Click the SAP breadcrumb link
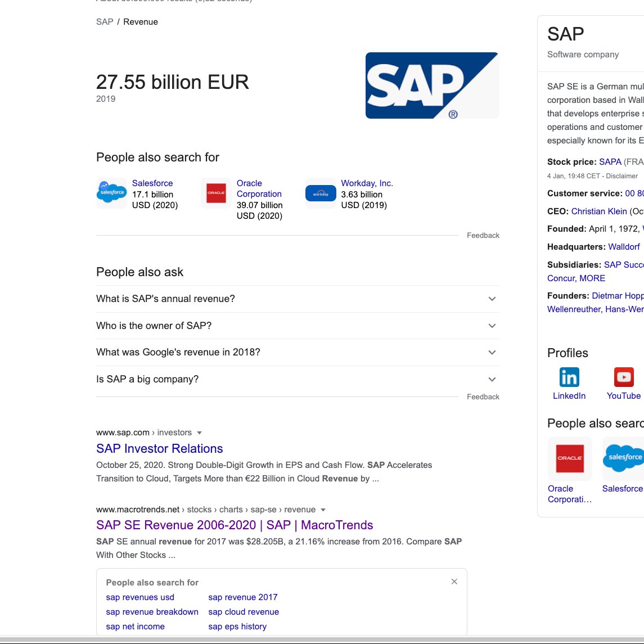This screenshot has height=644, width=644. (x=105, y=22)
